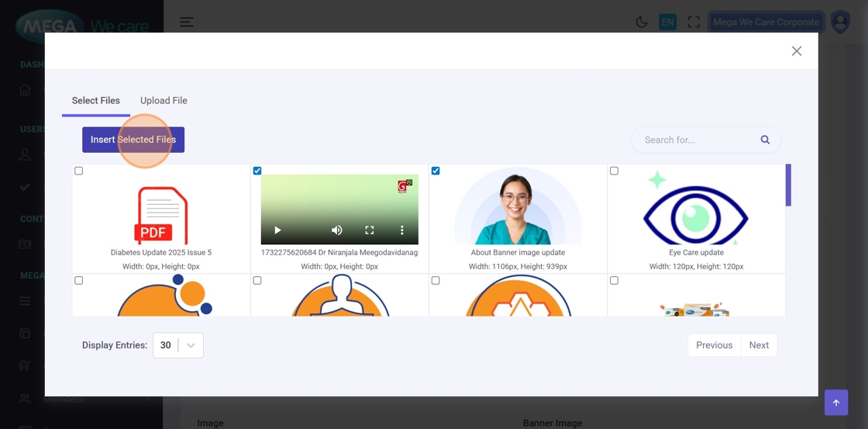Mute the video thumbnail audio
Viewport: 868px width, 429px height.
click(x=337, y=230)
